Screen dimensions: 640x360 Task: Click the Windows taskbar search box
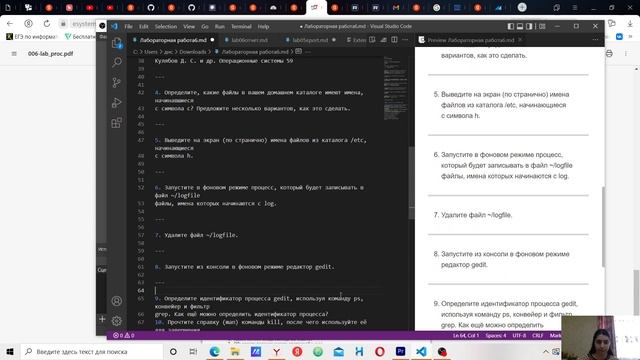pyautogui.click(x=91, y=351)
